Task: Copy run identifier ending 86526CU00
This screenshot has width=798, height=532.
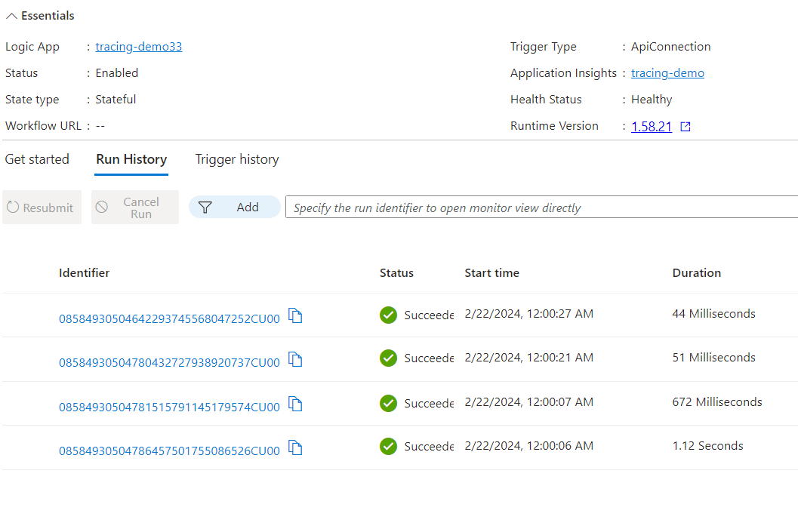Action: [x=295, y=448]
